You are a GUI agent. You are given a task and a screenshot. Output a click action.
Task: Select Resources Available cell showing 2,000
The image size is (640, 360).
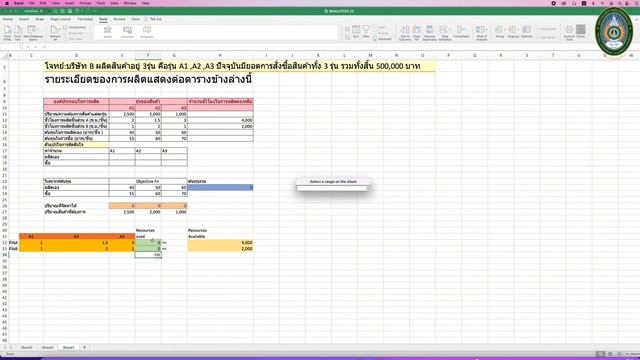tap(220, 249)
